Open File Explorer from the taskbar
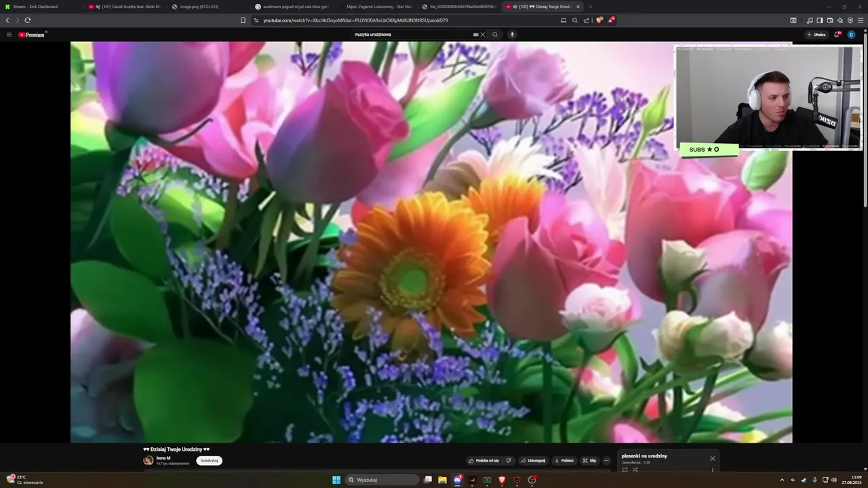 click(x=442, y=480)
